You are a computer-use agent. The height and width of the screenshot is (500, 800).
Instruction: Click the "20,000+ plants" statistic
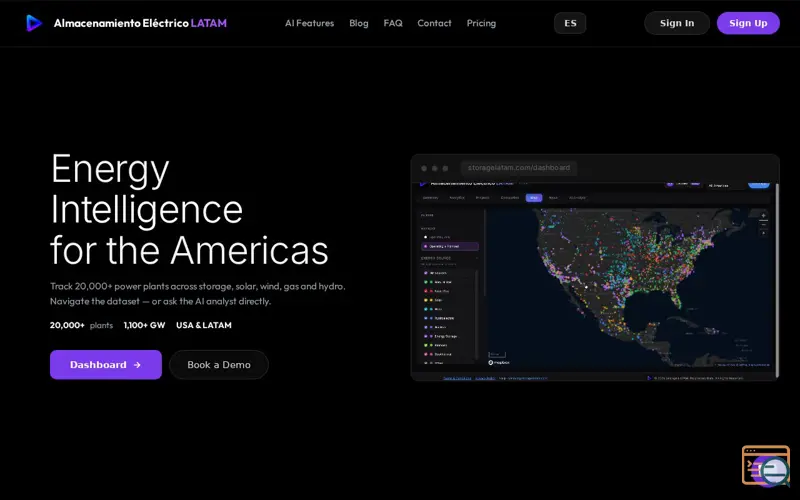[x=81, y=325]
